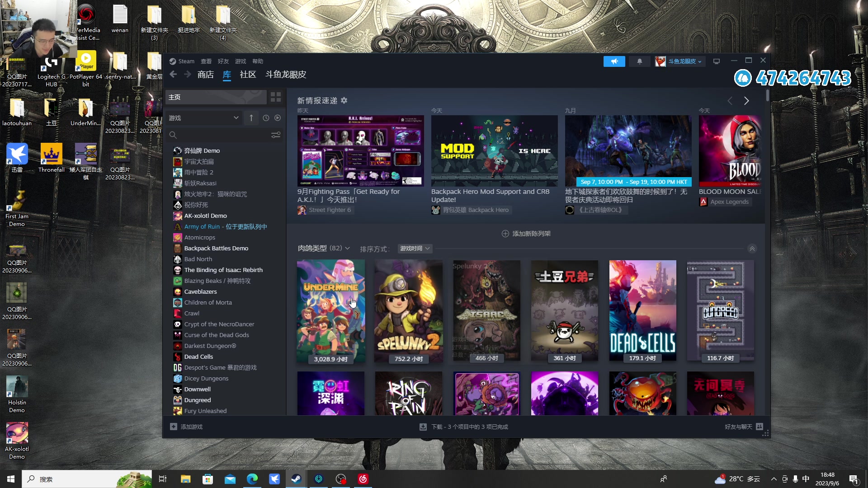The width and height of the screenshot is (868, 488).
Task: Open the 游戏 menu
Action: point(241,61)
